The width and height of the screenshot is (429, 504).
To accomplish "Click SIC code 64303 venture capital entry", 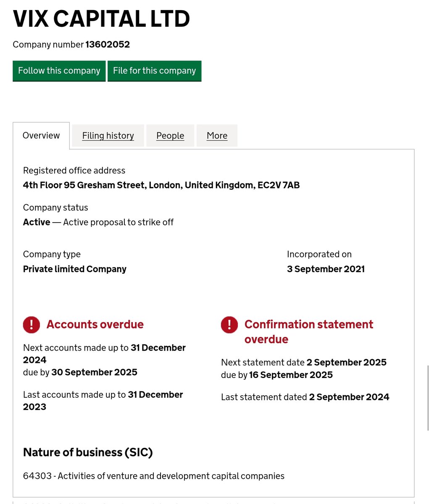I will [x=154, y=476].
